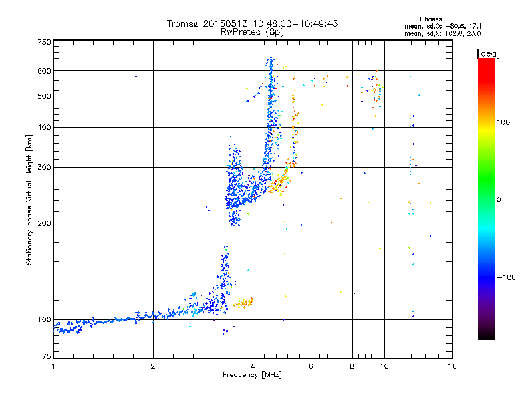
Task: Click the orange X-mode cluster near 4 MHz, 105 km
Action: pos(243,303)
